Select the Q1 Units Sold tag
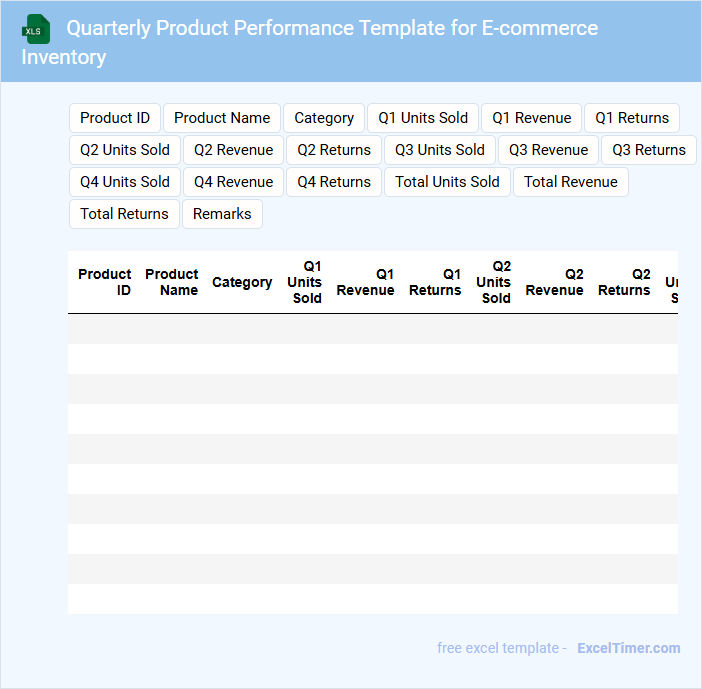Viewport: 702px width, 689px height. pyautogui.click(x=423, y=118)
